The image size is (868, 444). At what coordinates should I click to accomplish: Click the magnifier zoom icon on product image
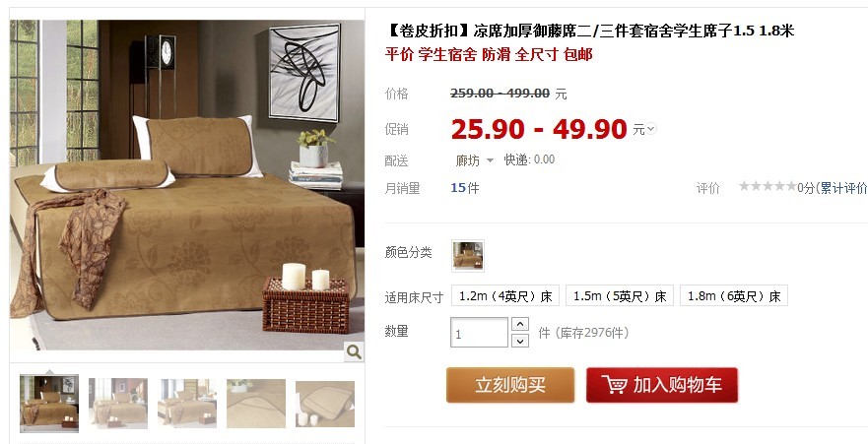[x=354, y=351]
